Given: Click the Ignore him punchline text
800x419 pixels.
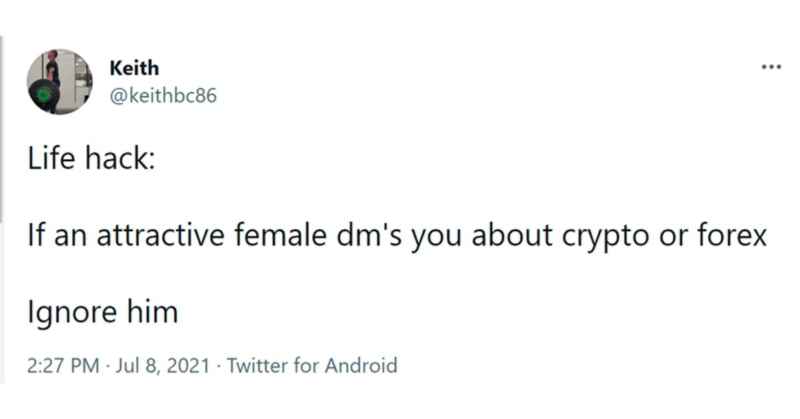Looking at the screenshot, I should [103, 312].
